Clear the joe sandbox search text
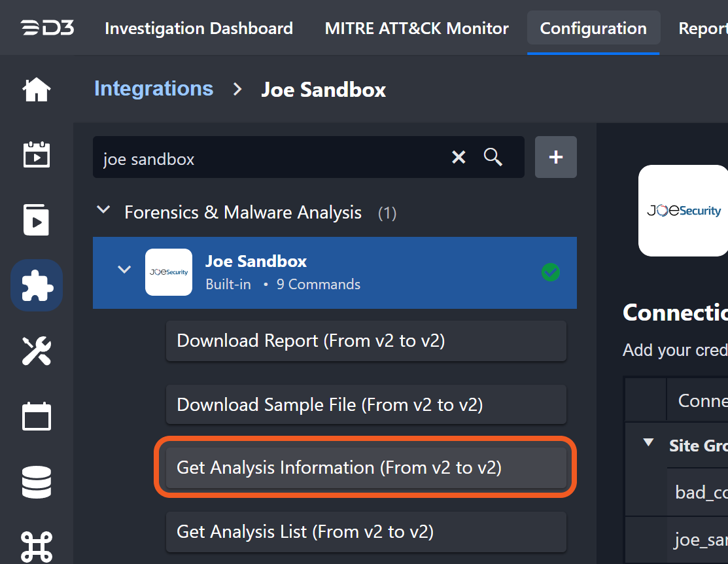This screenshot has height=564, width=728. click(x=459, y=157)
